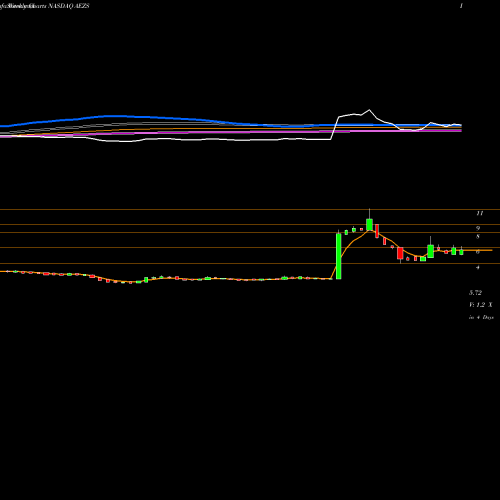Click the tallest green breakout candlestick

339,256
